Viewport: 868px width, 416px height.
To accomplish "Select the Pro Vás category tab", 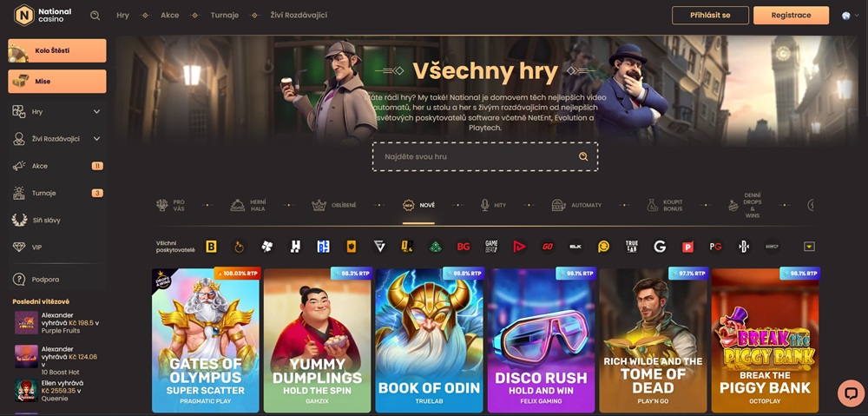I will 170,206.
